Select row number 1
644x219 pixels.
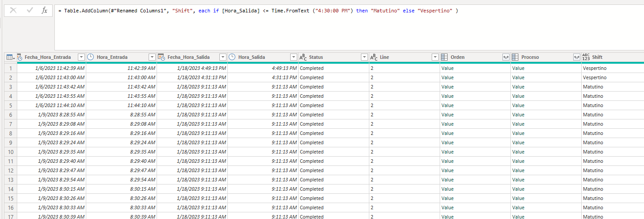coord(11,68)
